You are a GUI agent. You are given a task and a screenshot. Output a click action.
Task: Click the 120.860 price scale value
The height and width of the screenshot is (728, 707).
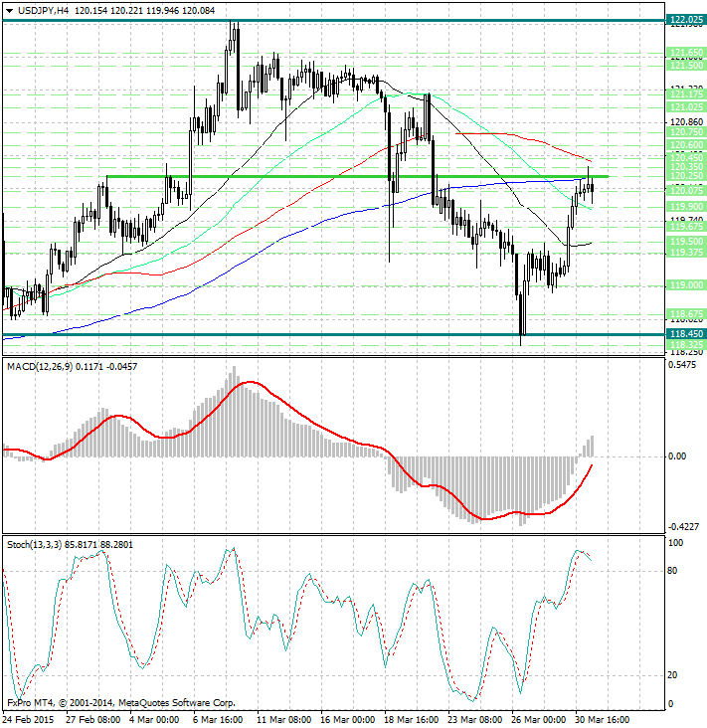point(687,122)
